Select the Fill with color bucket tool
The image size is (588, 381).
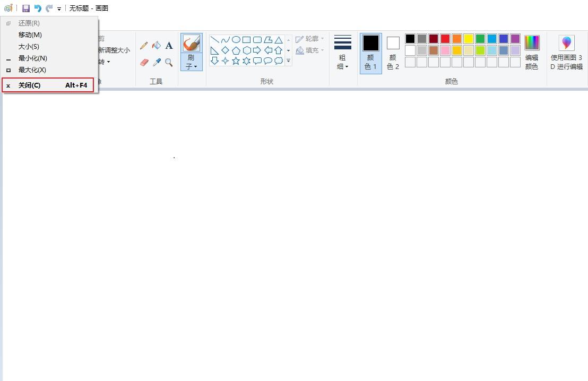tap(157, 46)
